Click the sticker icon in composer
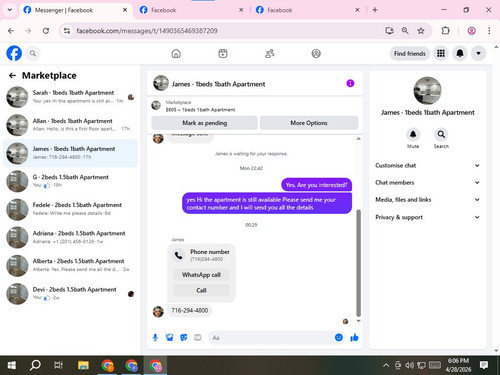This screenshot has width=500, height=375. point(184,338)
